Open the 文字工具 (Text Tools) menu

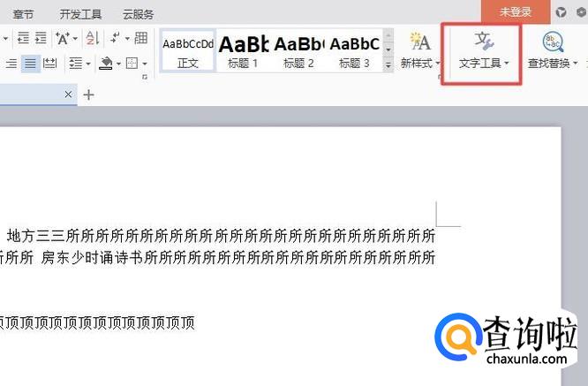point(484,53)
